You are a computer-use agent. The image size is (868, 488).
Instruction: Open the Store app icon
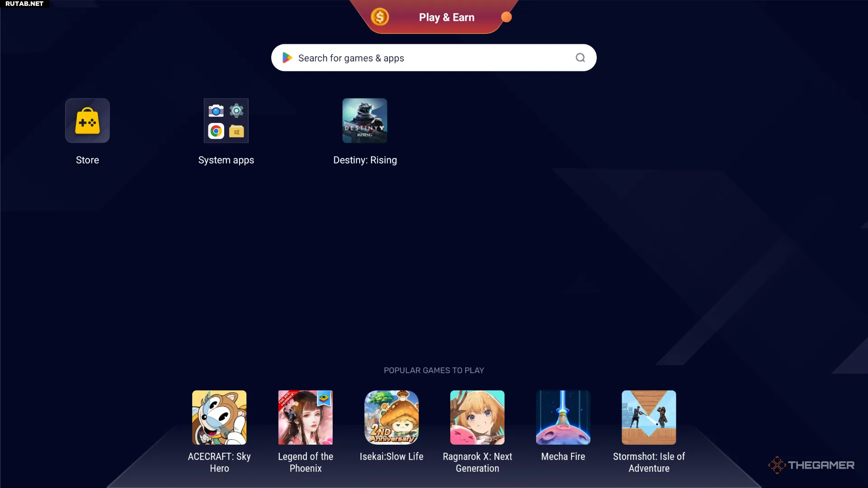tap(87, 121)
